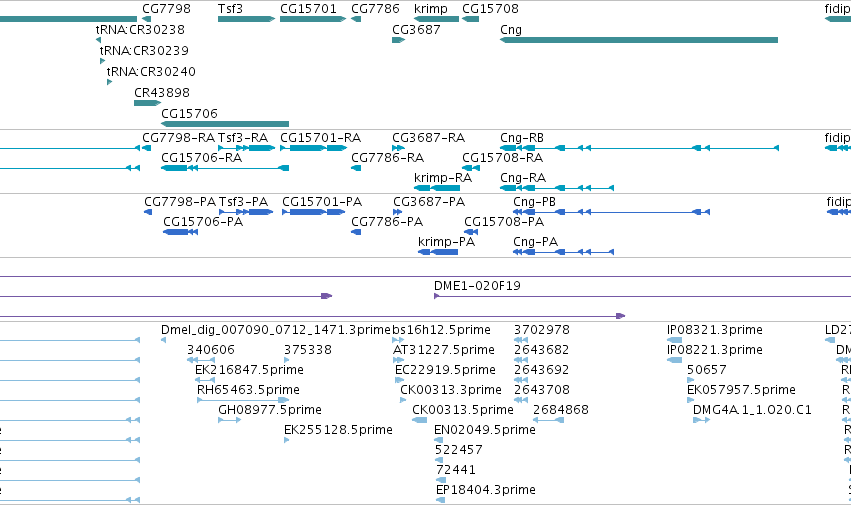The width and height of the screenshot is (851, 505).
Task: Select the CG15708-RA transcript label
Action: 503,157
